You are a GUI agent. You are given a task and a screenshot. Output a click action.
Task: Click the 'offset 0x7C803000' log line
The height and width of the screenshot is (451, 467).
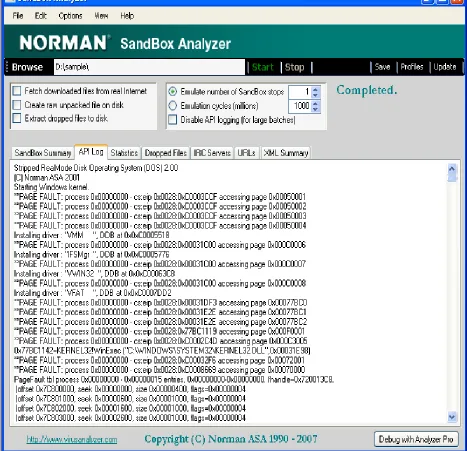point(130,418)
